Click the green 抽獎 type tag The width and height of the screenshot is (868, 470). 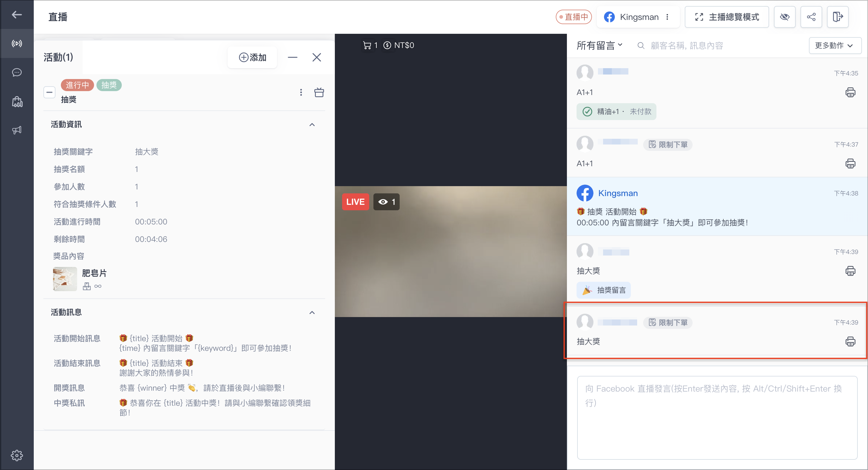click(x=109, y=85)
